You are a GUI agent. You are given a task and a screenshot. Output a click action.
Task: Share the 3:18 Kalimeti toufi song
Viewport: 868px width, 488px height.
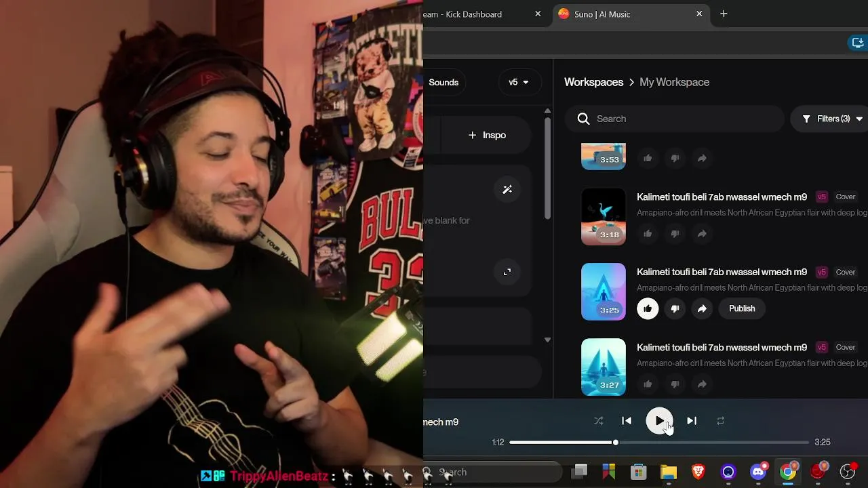(x=702, y=233)
